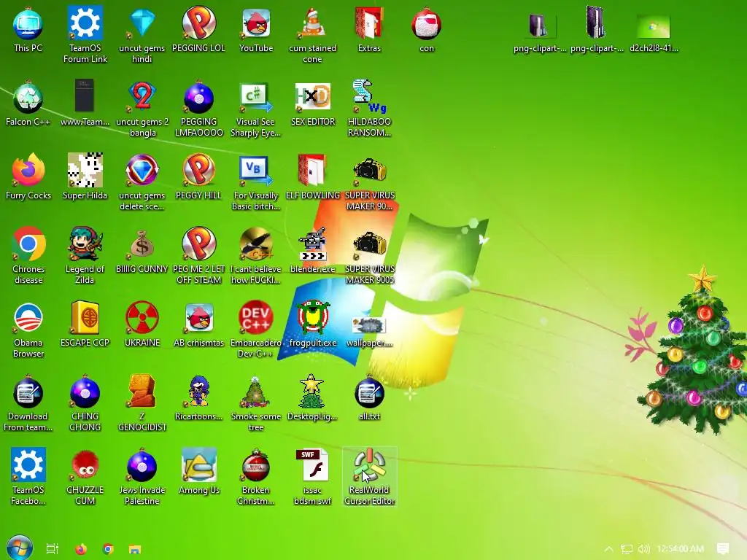Image resolution: width=747 pixels, height=560 pixels.
Task: Open the Extras folder icon
Action: click(369, 24)
